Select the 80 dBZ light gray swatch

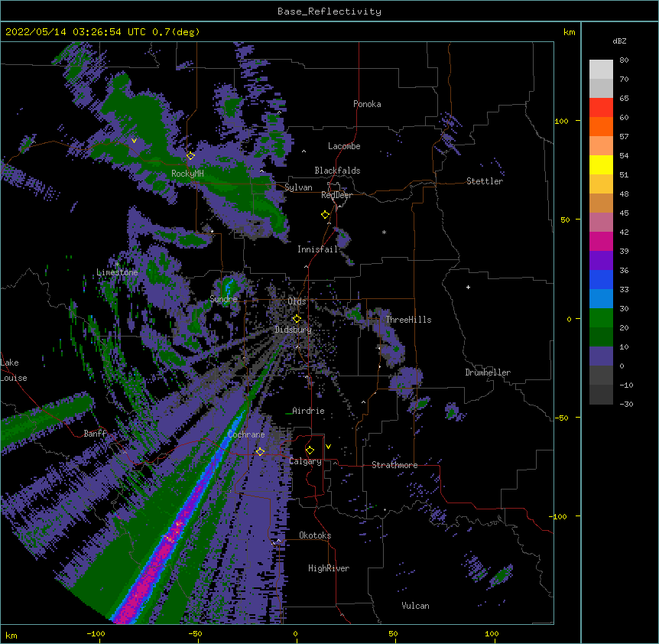601,70
